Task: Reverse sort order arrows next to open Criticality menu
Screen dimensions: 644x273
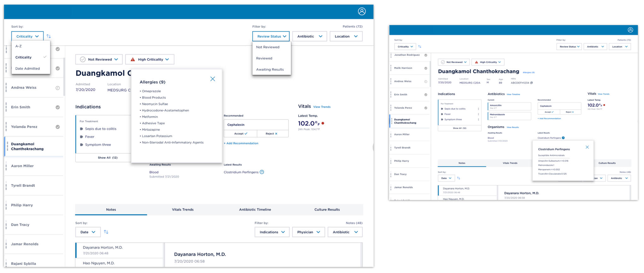Action: click(x=49, y=36)
